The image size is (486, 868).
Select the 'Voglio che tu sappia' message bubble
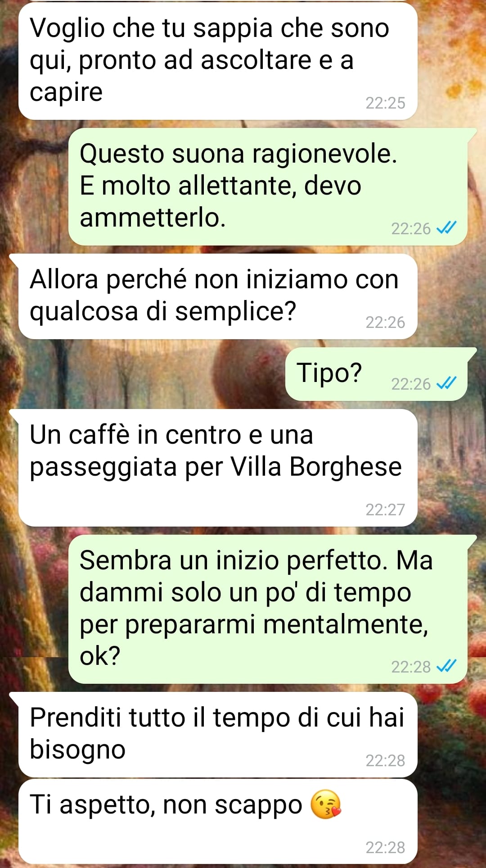pos(218,61)
